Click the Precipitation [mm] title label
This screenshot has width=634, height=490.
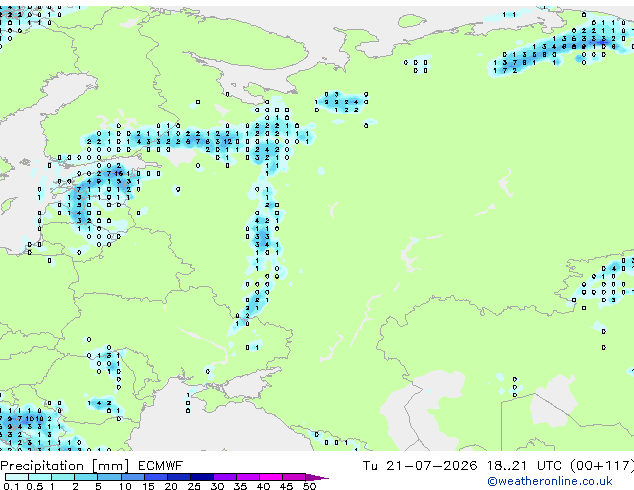65,466
